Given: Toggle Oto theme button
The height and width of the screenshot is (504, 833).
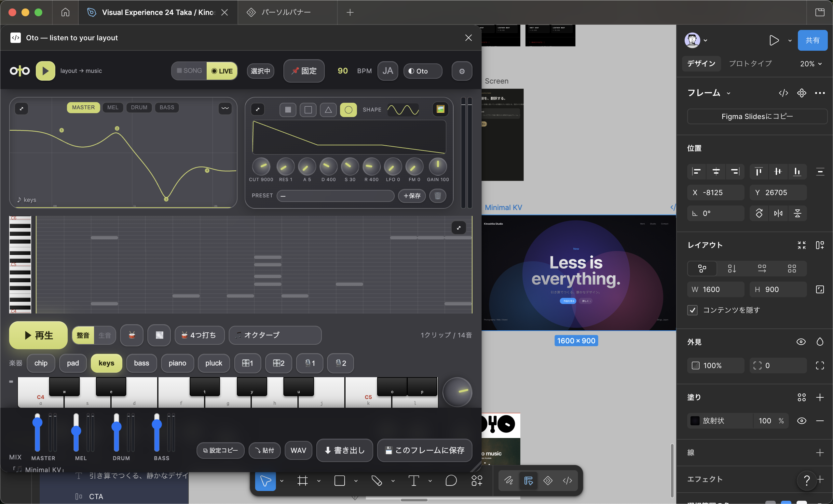Looking at the screenshot, I should [423, 71].
